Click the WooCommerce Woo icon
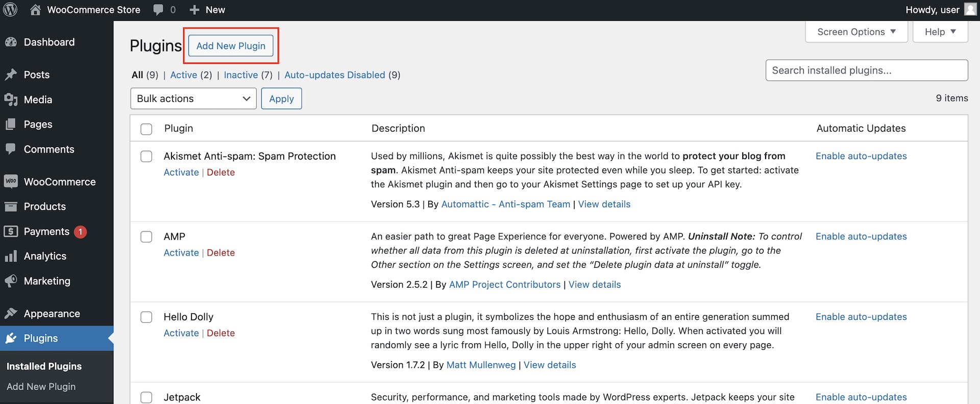The width and height of the screenshot is (980, 404). pos(11,182)
